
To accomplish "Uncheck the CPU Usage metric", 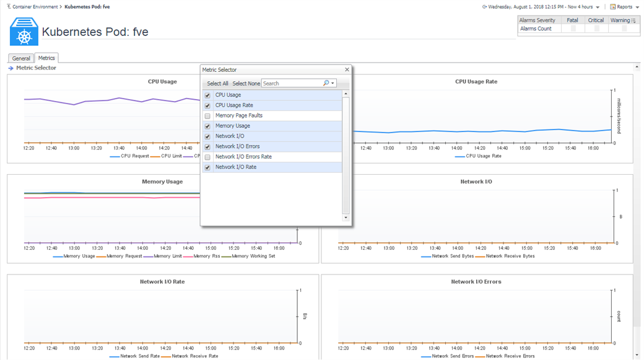I will (x=207, y=95).
